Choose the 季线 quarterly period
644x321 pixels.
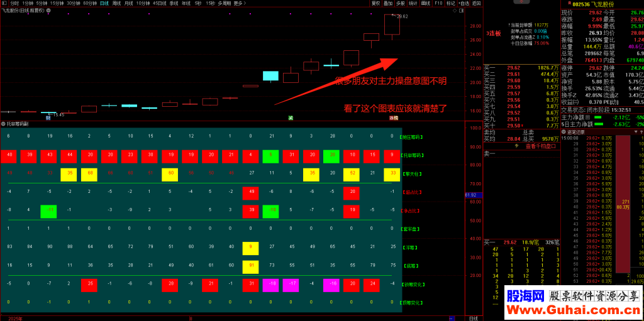click(x=174, y=3)
